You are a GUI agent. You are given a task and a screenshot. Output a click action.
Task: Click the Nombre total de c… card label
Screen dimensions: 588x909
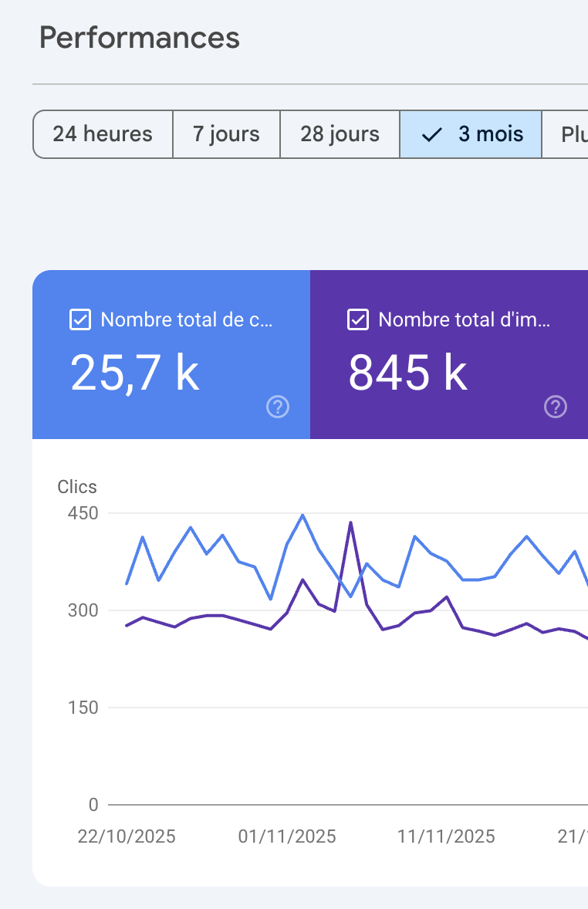186,319
